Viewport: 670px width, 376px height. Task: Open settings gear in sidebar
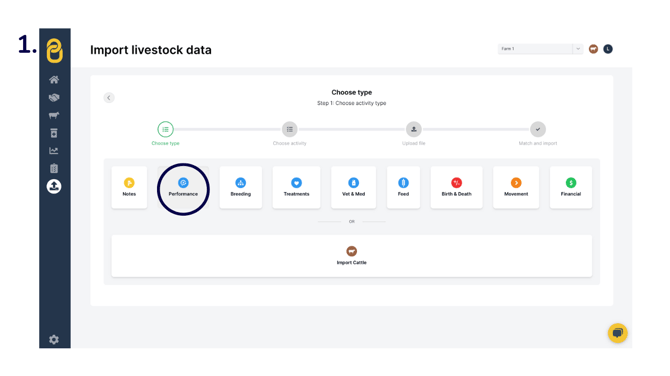(54, 340)
